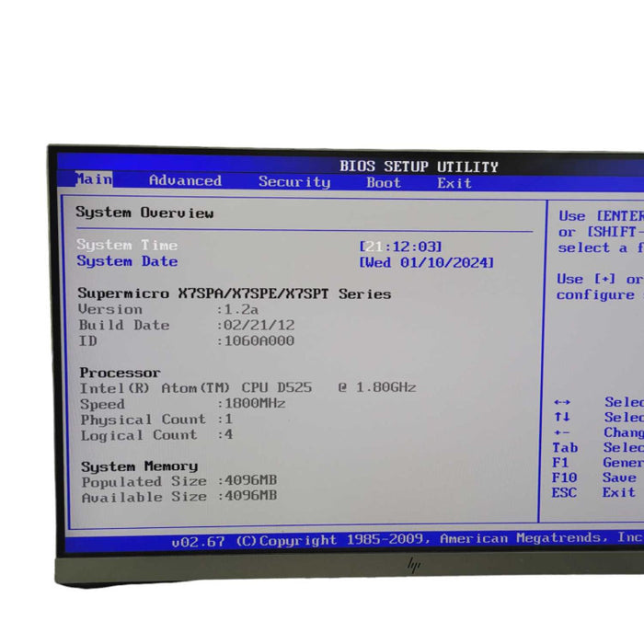Click the Build Date value 02/21/12
The height and width of the screenshot is (644, 644).
(x=259, y=326)
